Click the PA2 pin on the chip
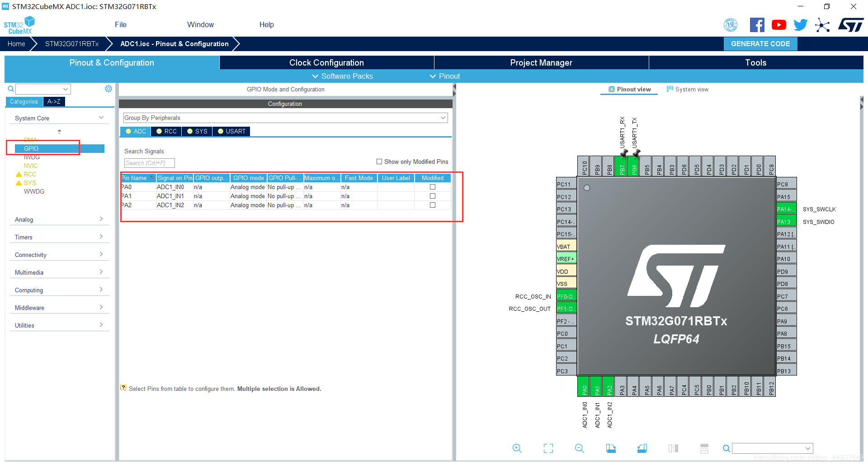Image resolution: width=868 pixels, height=466 pixels. click(609, 387)
